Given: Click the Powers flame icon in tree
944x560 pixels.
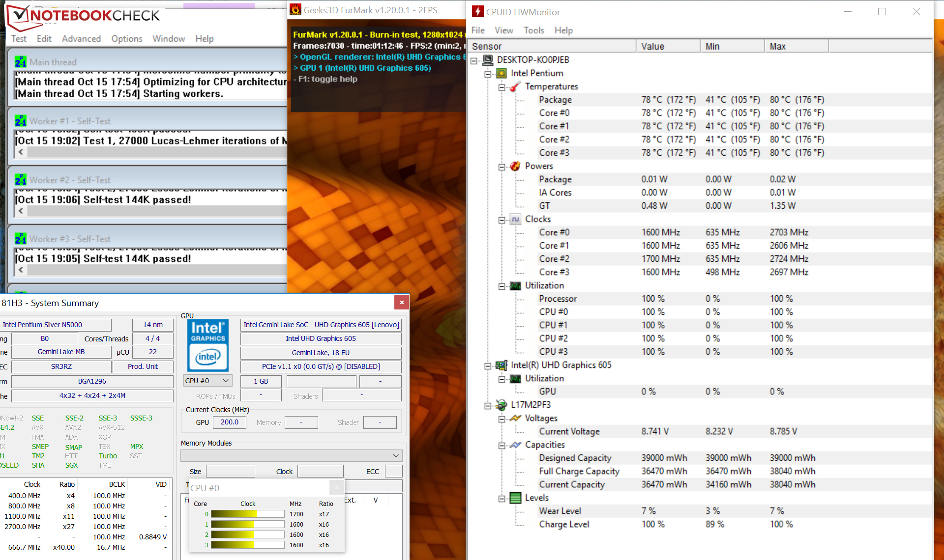Looking at the screenshot, I should [x=515, y=166].
